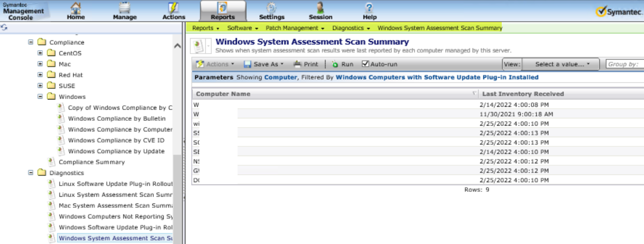Select Windows Compliance by Update report
Viewport: 644px width, 244px height.
point(116,151)
